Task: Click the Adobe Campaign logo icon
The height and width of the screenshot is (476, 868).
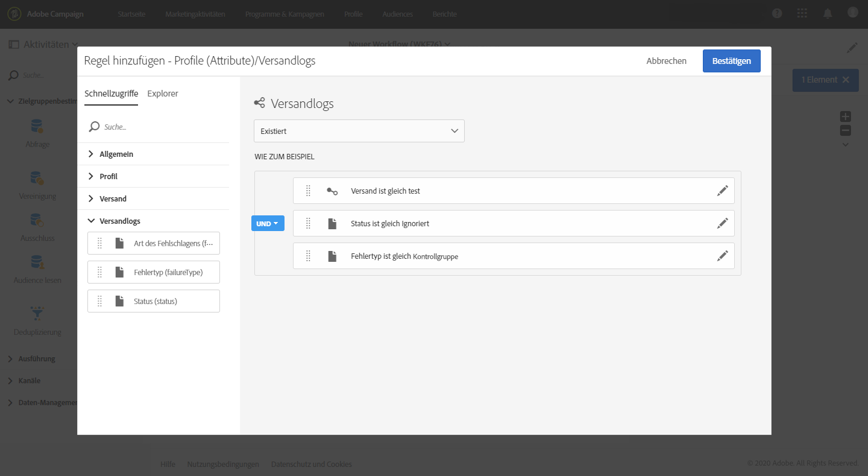Action: point(14,14)
